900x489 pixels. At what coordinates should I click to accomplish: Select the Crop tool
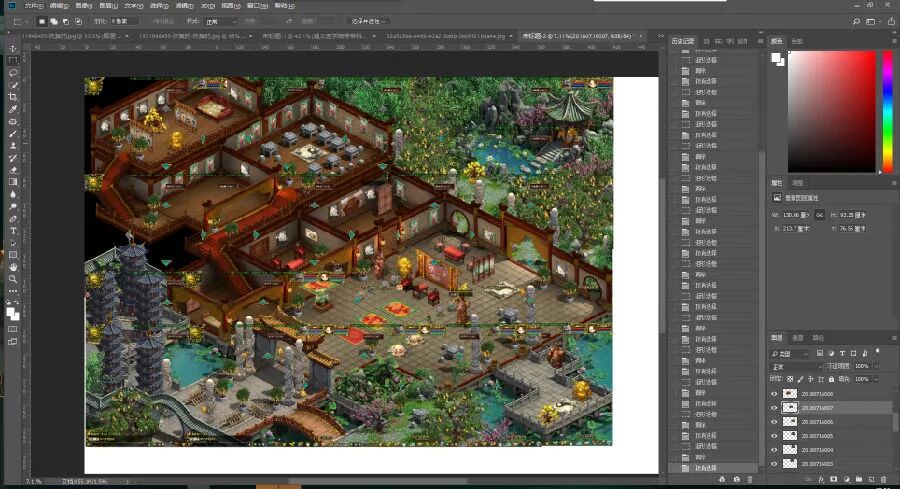13,97
